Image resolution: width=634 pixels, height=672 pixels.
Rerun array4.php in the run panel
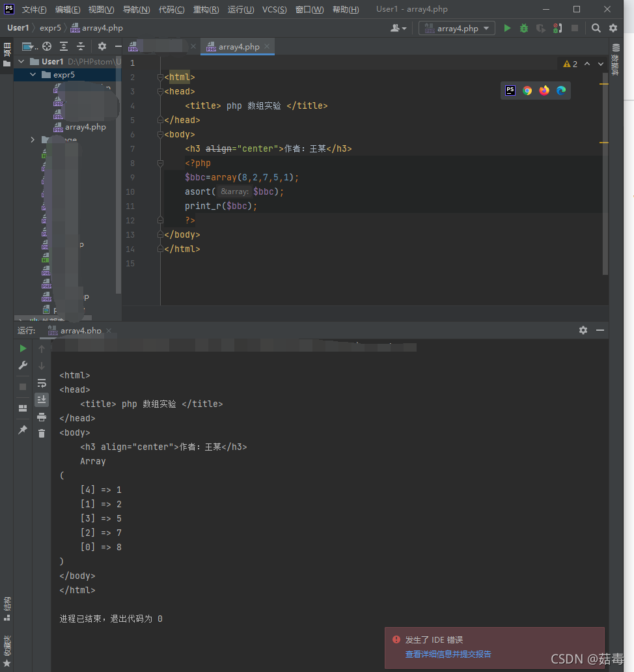23,348
